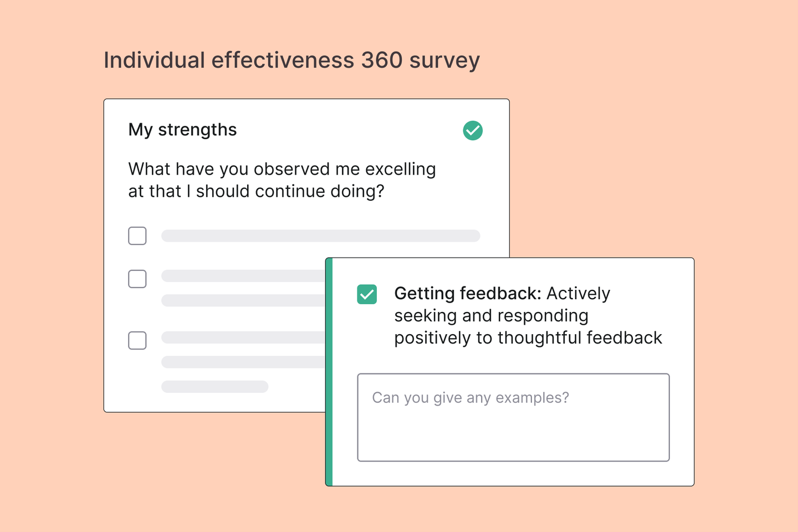Viewport: 798px width, 532px height.
Task: Click the second option's lower placeholder line
Action: coord(243,300)
